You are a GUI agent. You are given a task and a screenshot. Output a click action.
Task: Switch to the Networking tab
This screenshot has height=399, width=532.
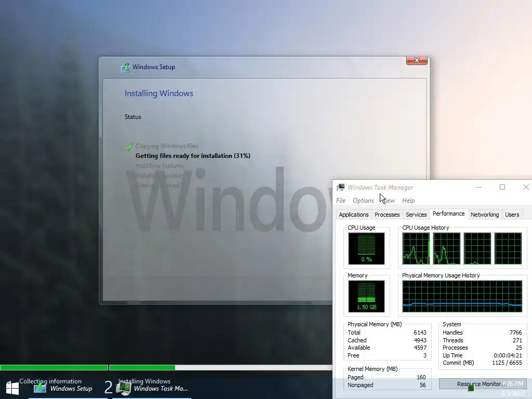pyautogui.click(x=485, y=215)
